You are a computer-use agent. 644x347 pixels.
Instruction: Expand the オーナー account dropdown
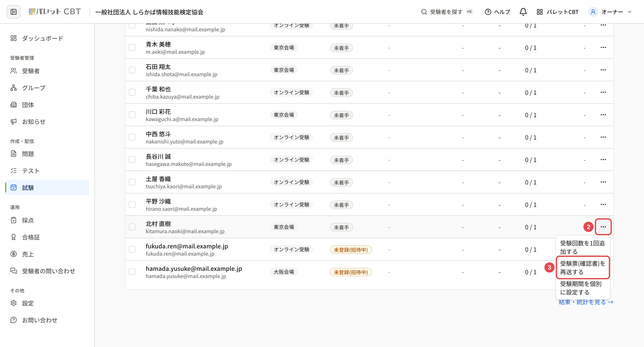pyautogui.click(x=610, y=12)
